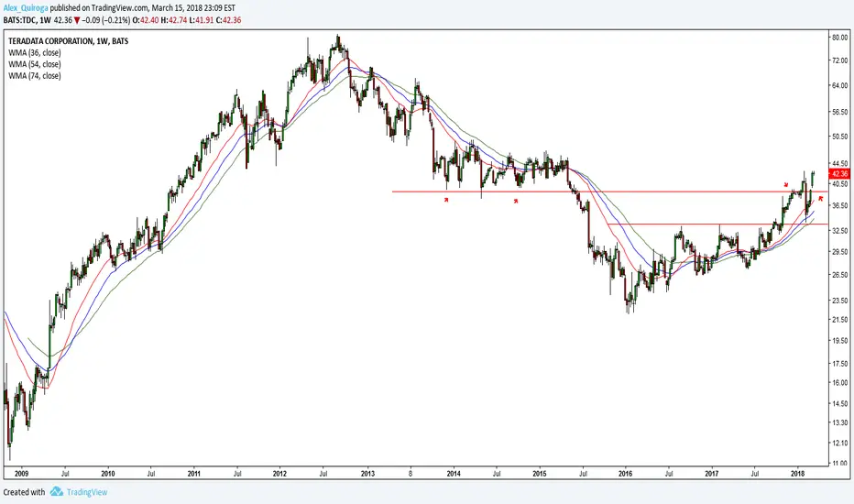Click the 50.50 price axis label

coord(840,137)
